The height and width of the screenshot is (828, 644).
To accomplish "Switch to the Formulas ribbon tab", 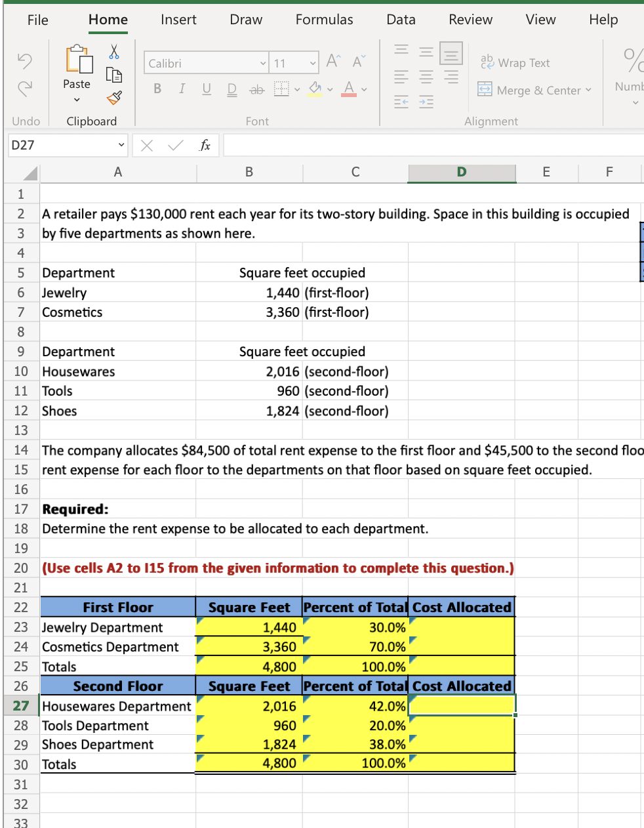I will (324, 20).
